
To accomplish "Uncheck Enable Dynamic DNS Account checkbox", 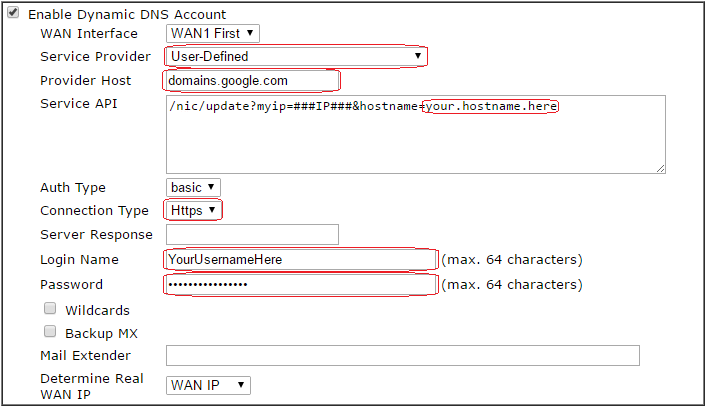I will [x=13, y=13].
